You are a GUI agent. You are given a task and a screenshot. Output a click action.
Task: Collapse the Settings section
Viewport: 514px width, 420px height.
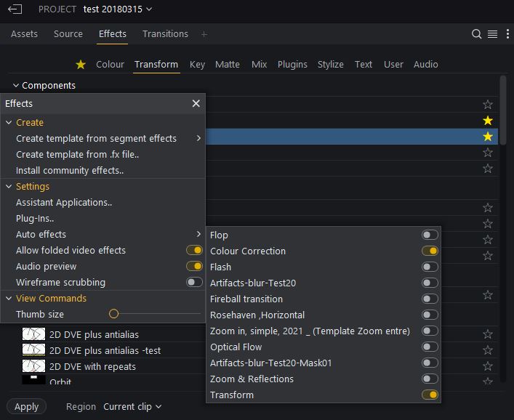(9, 187)
